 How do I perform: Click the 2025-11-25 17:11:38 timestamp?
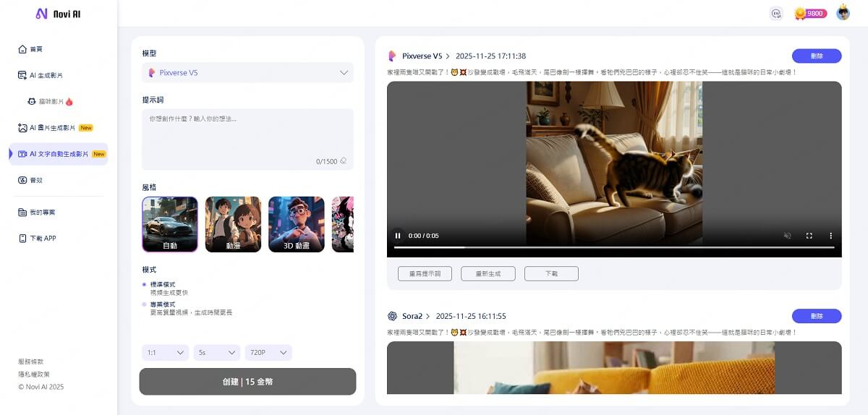[x=490, y=56]
